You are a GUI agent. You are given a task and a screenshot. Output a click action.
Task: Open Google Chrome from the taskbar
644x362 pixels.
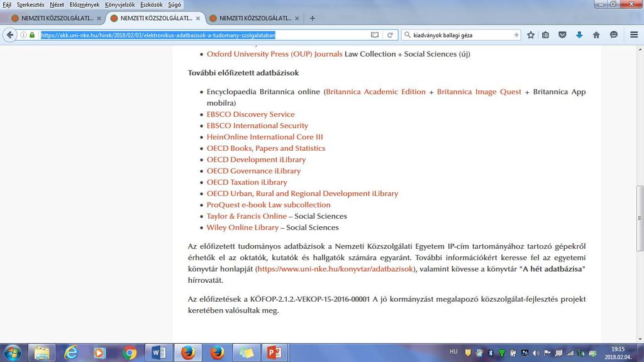(130, 353)
